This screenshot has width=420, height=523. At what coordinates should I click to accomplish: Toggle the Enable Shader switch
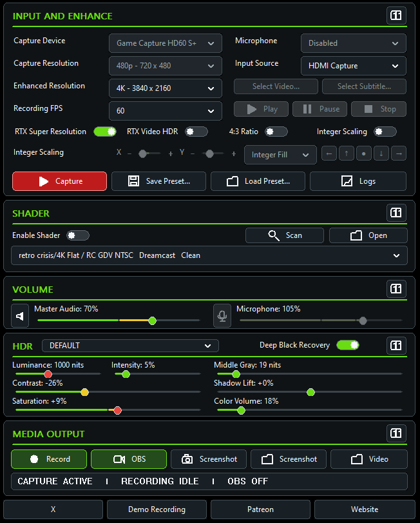tap(78, 235)
